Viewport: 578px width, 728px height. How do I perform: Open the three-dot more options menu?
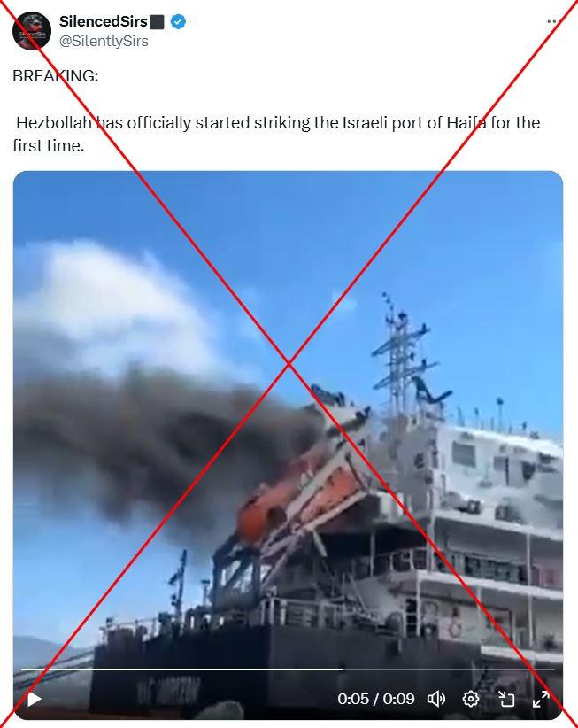tap(553, 21)
